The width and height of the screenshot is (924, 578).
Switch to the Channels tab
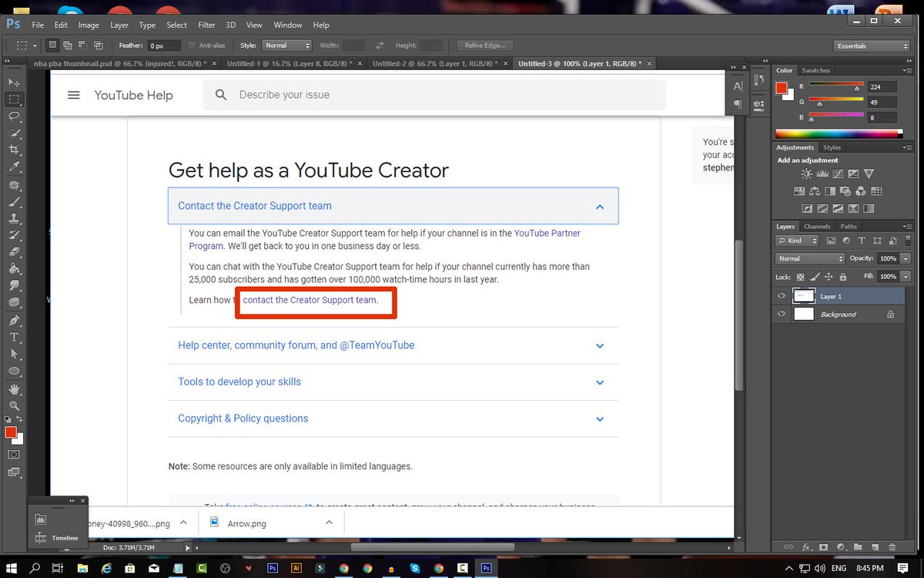pos(817,227)
